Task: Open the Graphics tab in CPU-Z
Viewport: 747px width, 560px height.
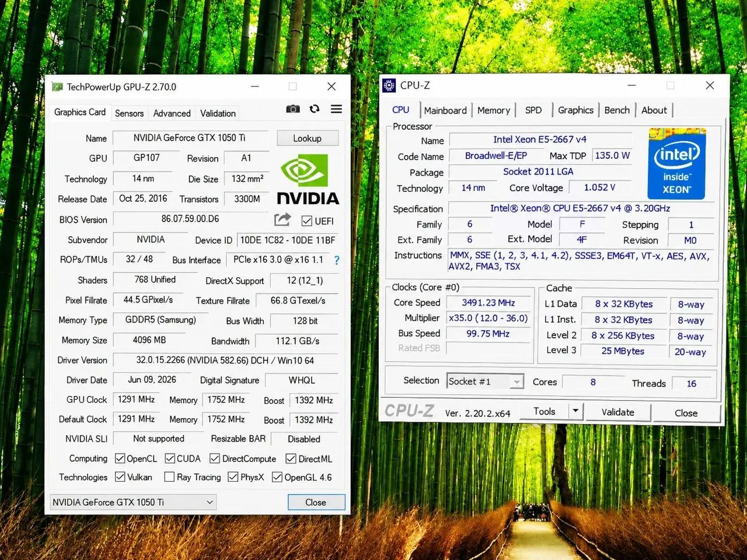Action: tap(575, 110)
